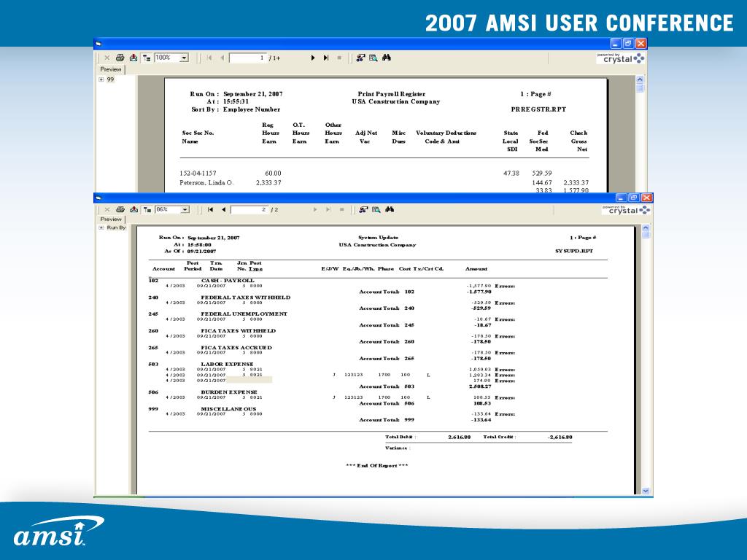Click Total Credit amount -2,616.80
This screenshot has height=560, width=747.
[560, 437]
